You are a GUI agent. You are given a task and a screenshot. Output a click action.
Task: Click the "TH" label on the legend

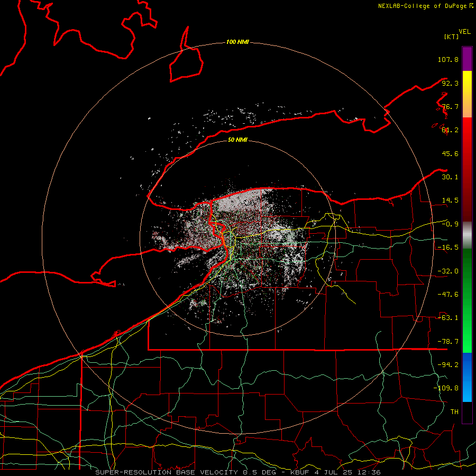pyautogui.click(x=454, y=412)
